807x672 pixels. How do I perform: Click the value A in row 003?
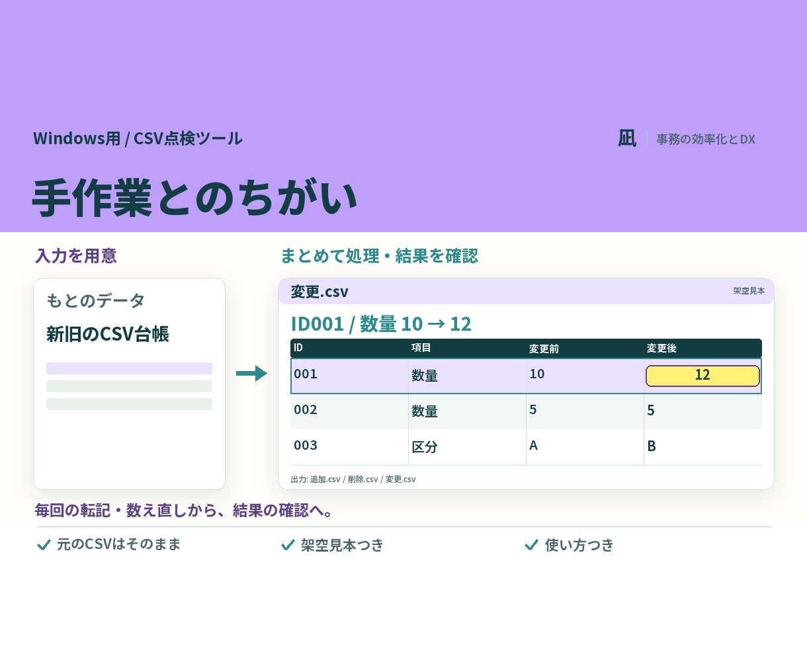[x=533, y=445]
